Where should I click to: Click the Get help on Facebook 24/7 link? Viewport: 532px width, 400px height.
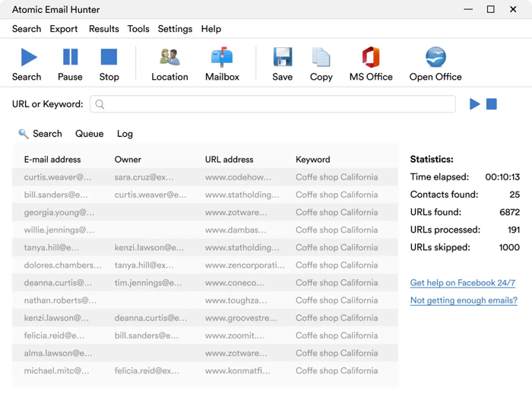pos(462,283)
